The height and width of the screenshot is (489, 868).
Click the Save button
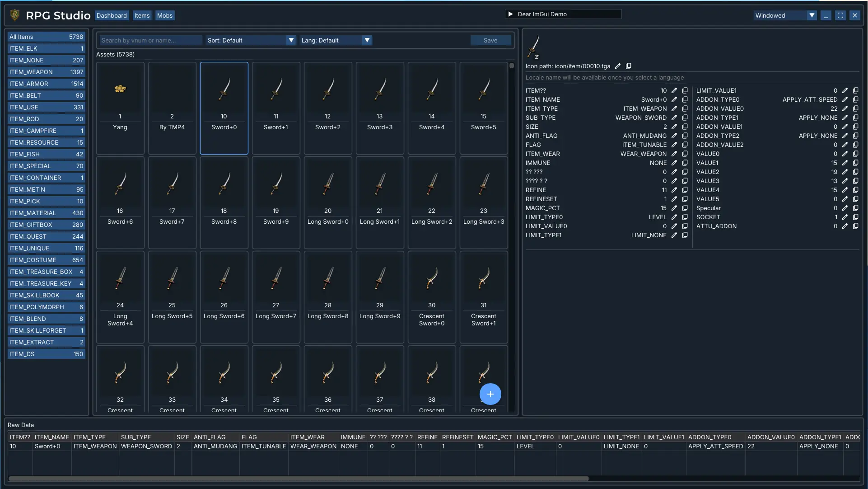490,40
